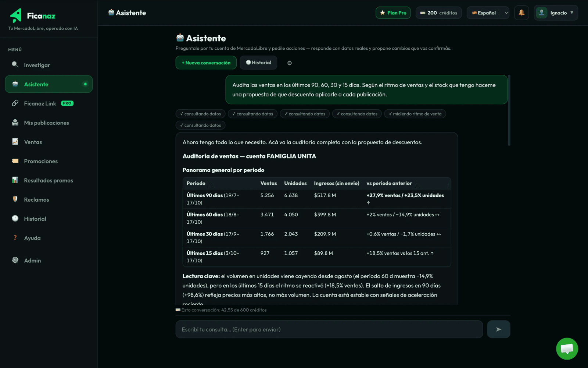Focus the Escribí tu consulta input
Viewport: 588px width, 368px height.
(x=329, y=329)
